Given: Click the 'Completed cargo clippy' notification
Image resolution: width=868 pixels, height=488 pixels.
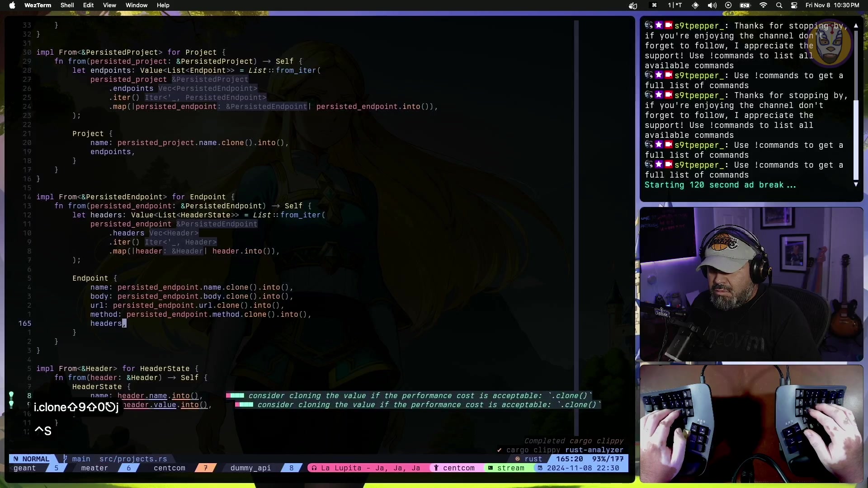Looking at the screenshot, I should point(574,441).
